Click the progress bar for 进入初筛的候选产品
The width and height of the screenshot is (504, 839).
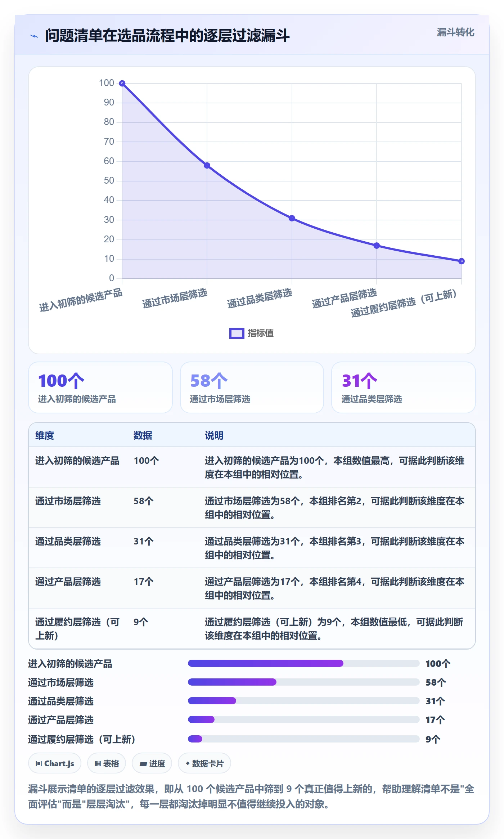(x=304, y=663)
